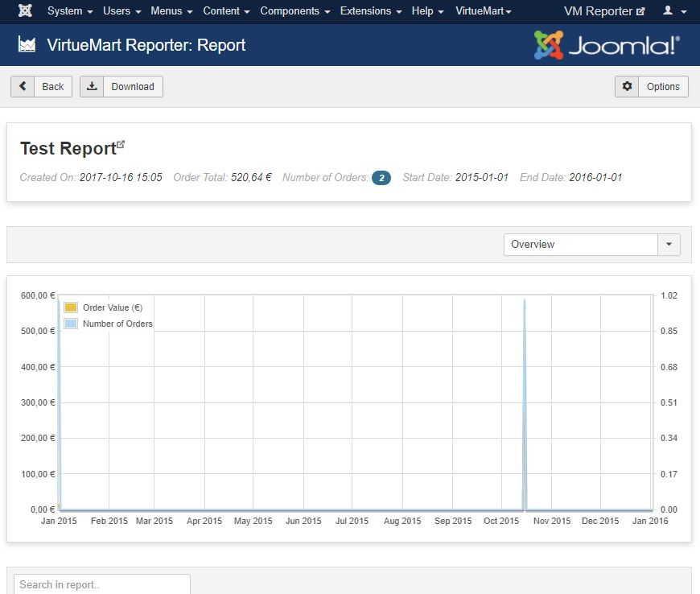Click the End Date value 2016-01-01
The image size is (700, 594).
pyautogui.click(x=595, y=177)
